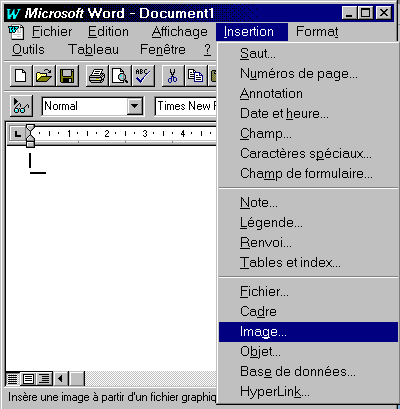Select Note... in the Insertion menu
This screenshot has height=409, width=400.
[x=308, y=203]
